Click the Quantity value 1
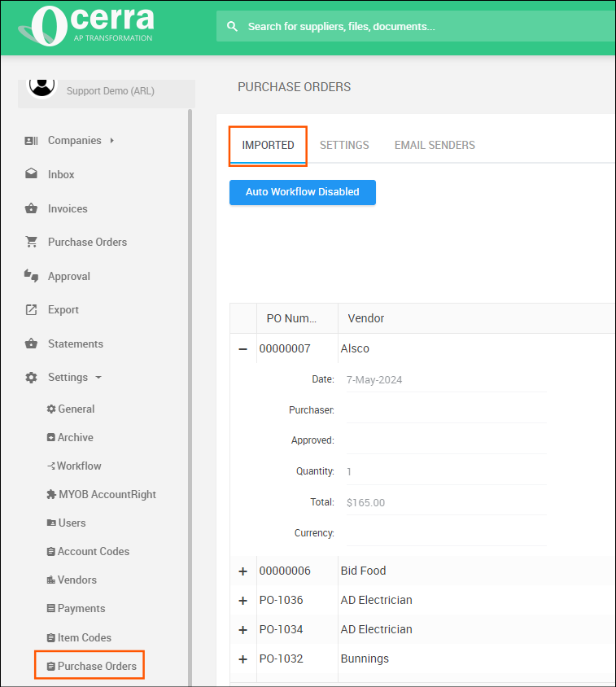The width and height of the screenshot is (616, 687). [349, 472]
